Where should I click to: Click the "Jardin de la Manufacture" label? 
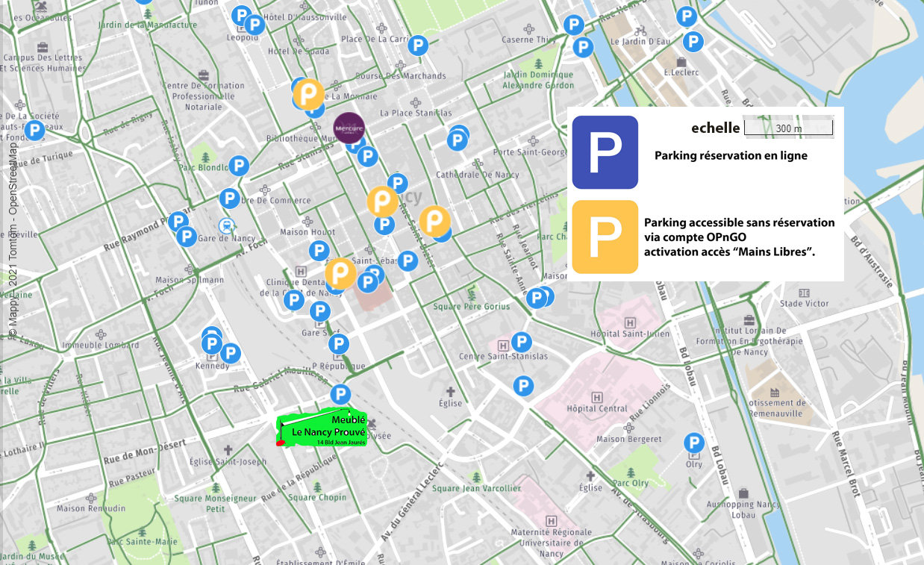click(148, 25)
